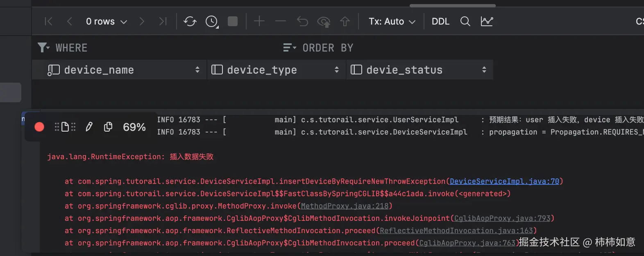The height and width of the screenshot is (256, 644).
Task: Click the ORDER BY sort icon
Action: (290, 48)
